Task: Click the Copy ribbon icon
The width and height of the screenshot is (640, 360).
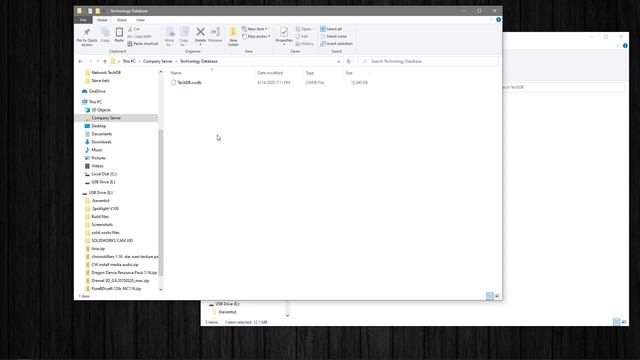Action: (x=105, y=35)
